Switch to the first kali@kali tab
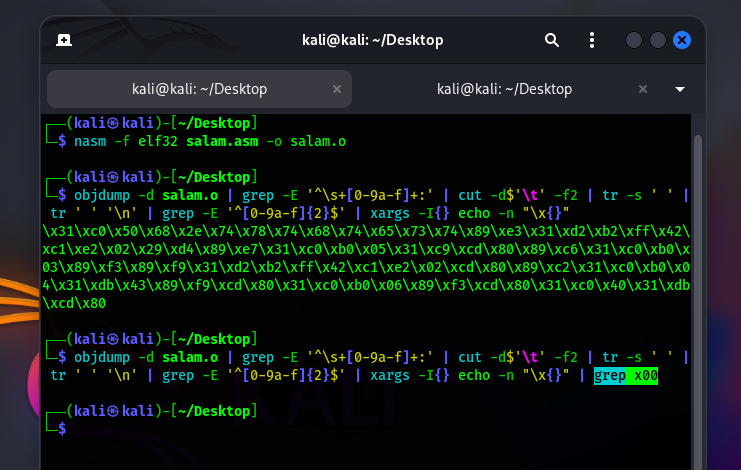This screenshot has height=470, width=741. (x=199, y=89)
